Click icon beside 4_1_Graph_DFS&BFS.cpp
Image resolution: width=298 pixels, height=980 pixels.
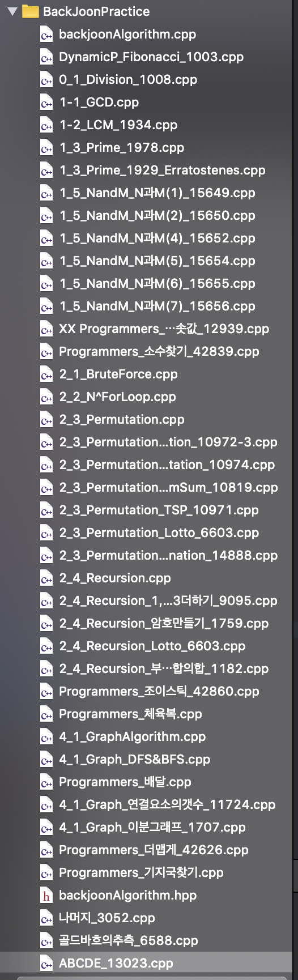pos(46,760)
